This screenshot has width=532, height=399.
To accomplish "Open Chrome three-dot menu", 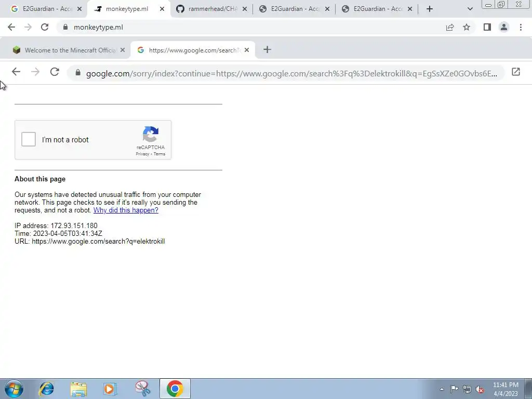I will (x=521, y=27).
